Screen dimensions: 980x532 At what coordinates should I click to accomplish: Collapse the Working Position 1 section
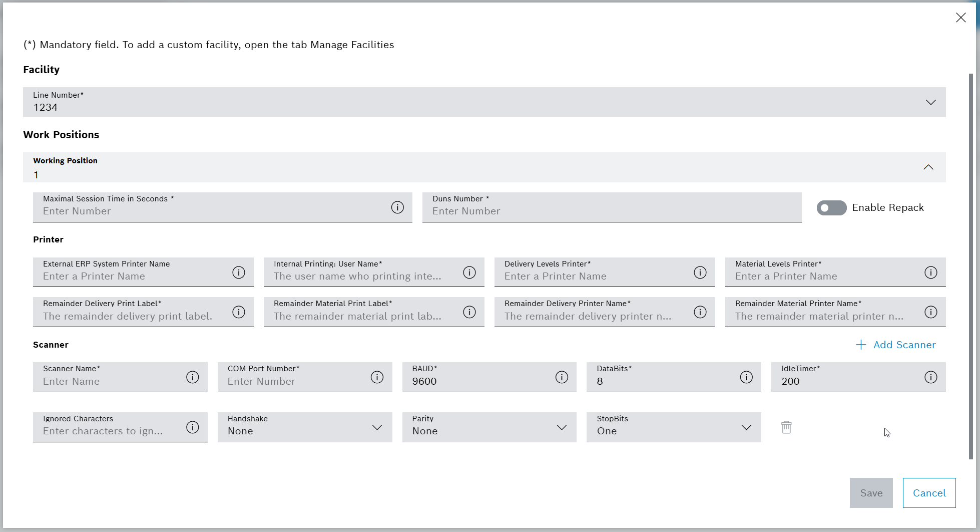pyautogui.click(x=928, y=167)
